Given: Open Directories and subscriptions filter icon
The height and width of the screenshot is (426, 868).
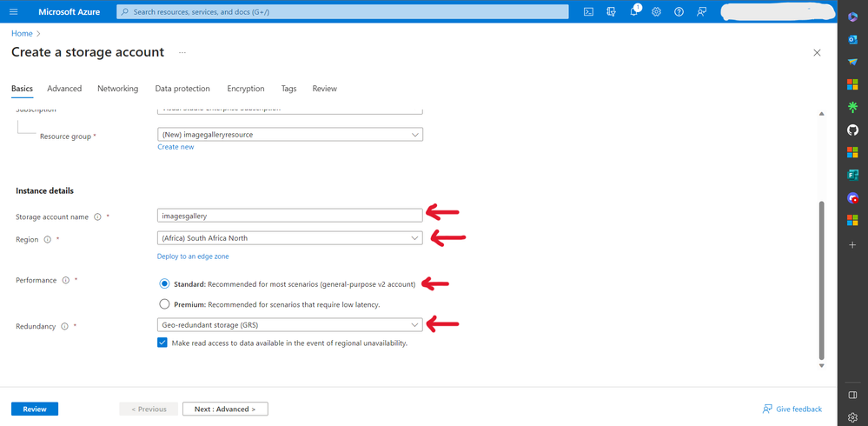Looking at the screenshot, I should [611, 11].
